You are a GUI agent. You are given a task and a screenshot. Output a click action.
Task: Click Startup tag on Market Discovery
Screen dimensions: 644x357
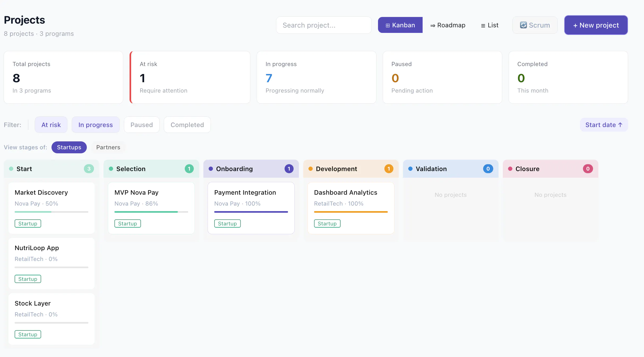(28, 224)
